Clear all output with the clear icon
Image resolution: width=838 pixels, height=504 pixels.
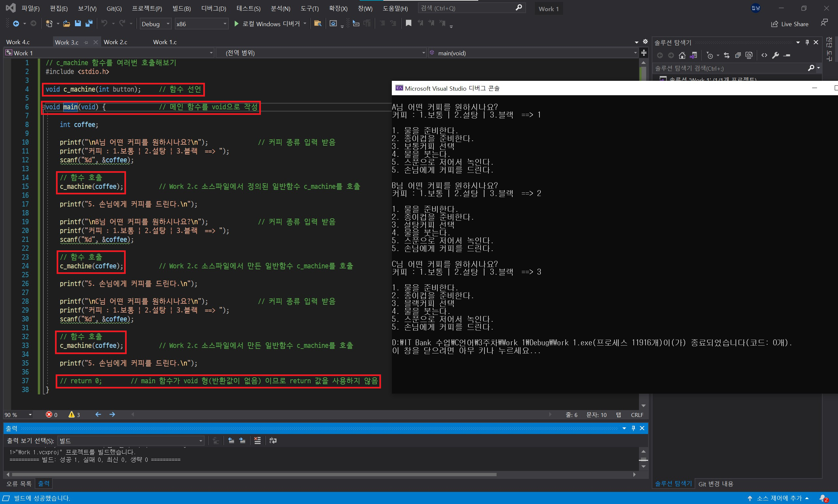pos(257,441)
